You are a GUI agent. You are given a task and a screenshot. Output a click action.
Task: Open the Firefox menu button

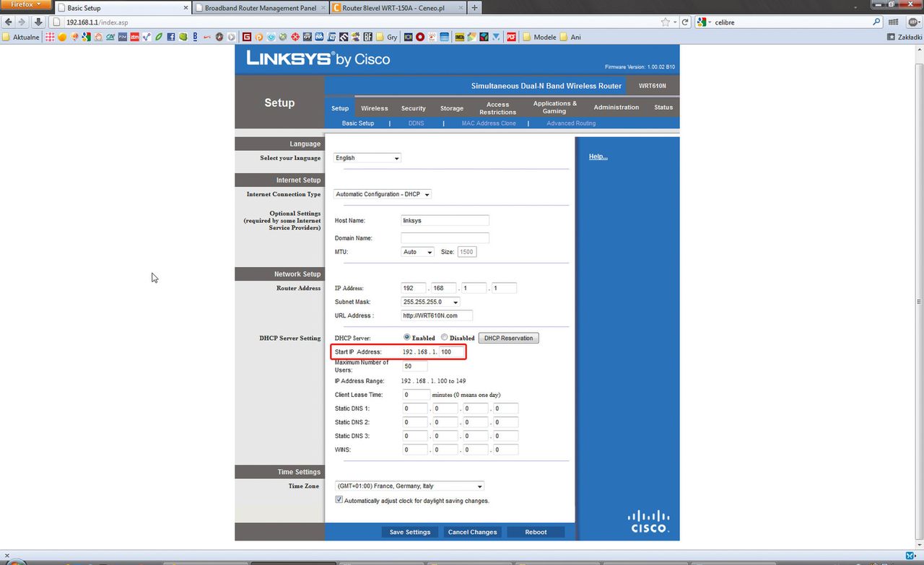[26, 4]
